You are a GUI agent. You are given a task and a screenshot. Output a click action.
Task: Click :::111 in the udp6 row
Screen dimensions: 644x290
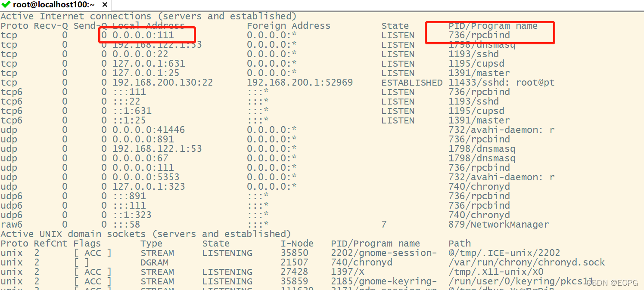click(x=129, y=206)
